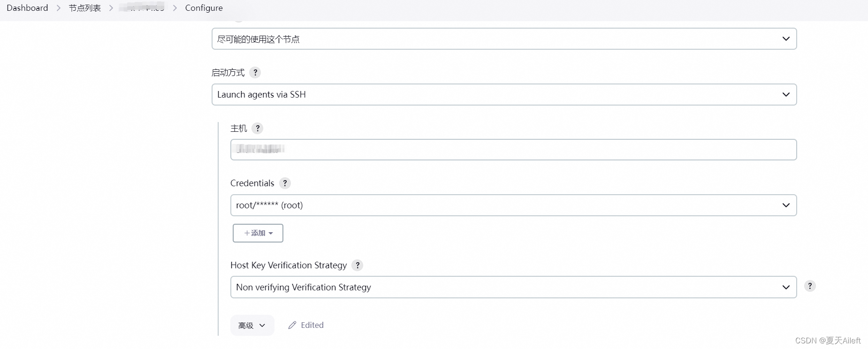This screenshot has height=349, width=868.
Task: Focus the 主机 host input field
Action: (513, 150)
